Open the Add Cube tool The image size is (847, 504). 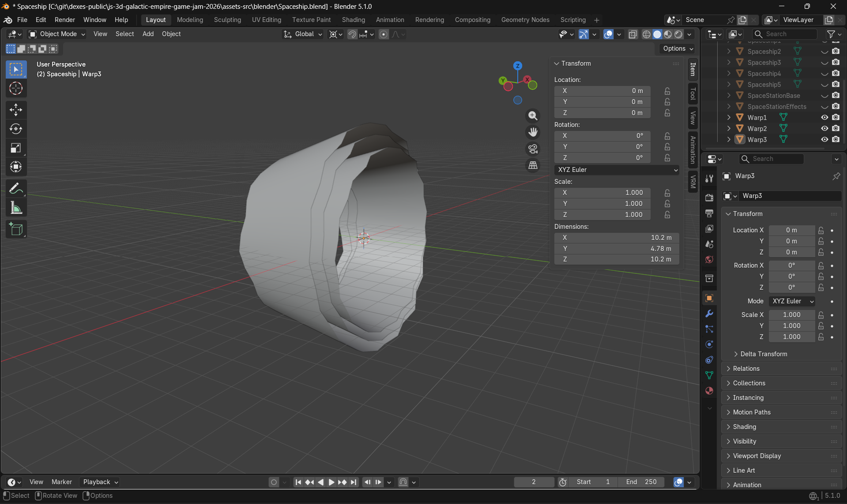(16, 229)
